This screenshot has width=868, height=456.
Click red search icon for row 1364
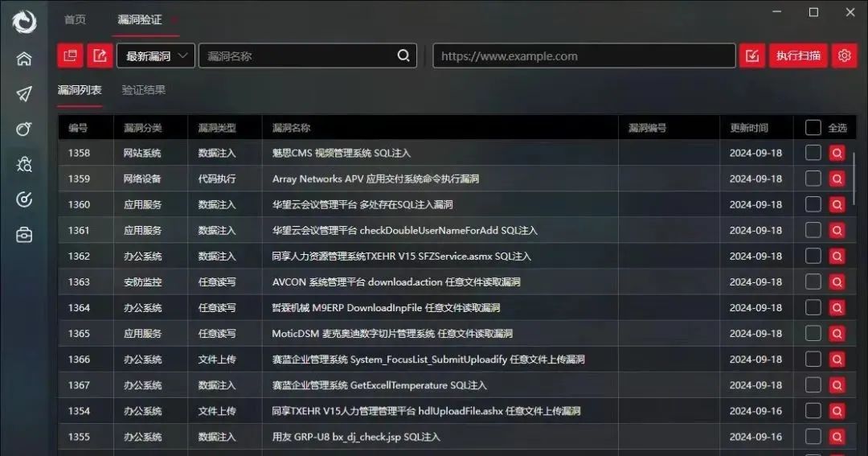[x=837, y=307]
